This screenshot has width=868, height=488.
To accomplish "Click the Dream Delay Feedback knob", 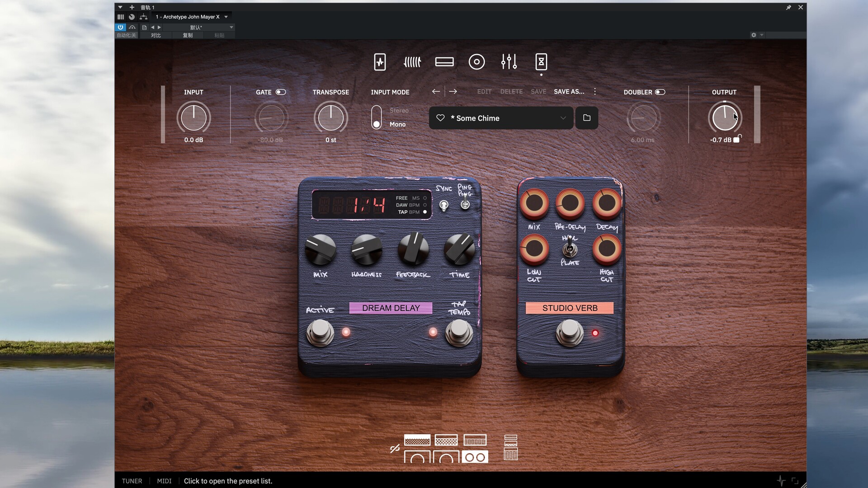I will point(413,249).
